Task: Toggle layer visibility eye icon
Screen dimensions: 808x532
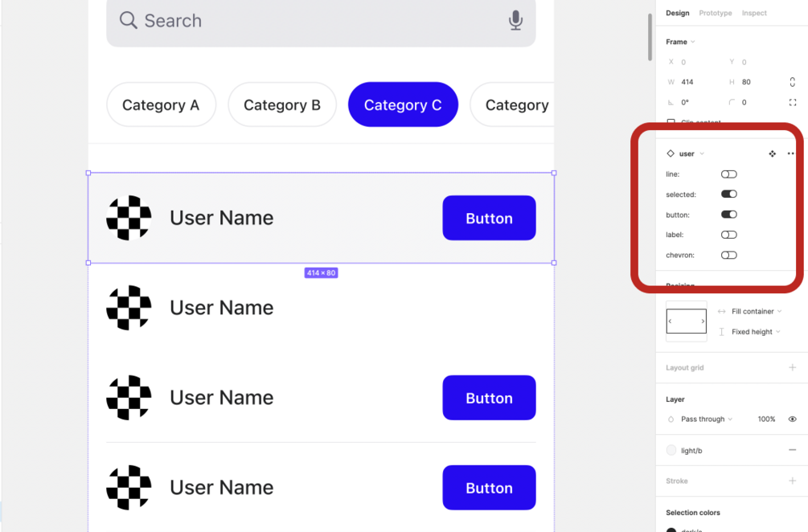Action: point(793,419)
